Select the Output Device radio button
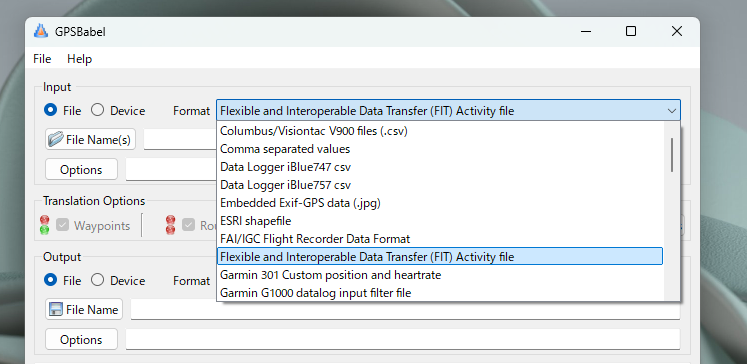The image size is (747, 364). point(97,280)
